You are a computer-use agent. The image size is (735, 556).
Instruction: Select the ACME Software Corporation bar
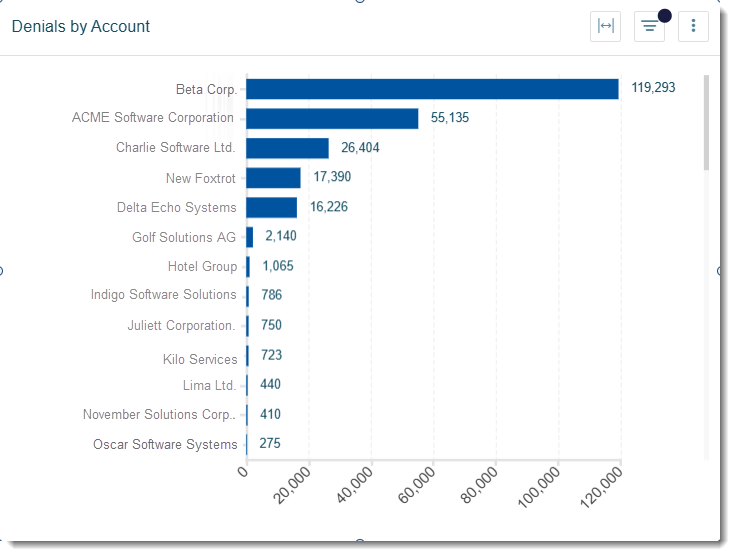(332, 118)
